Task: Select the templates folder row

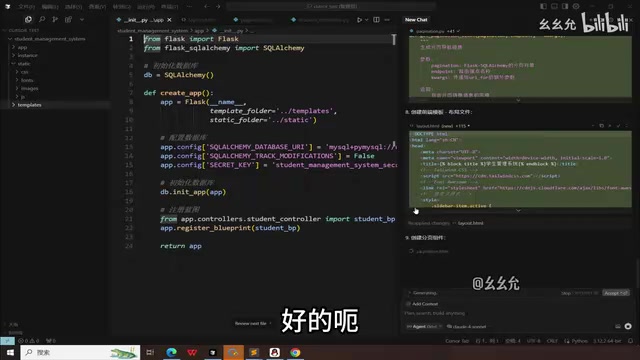Action: tap(55, 105)
